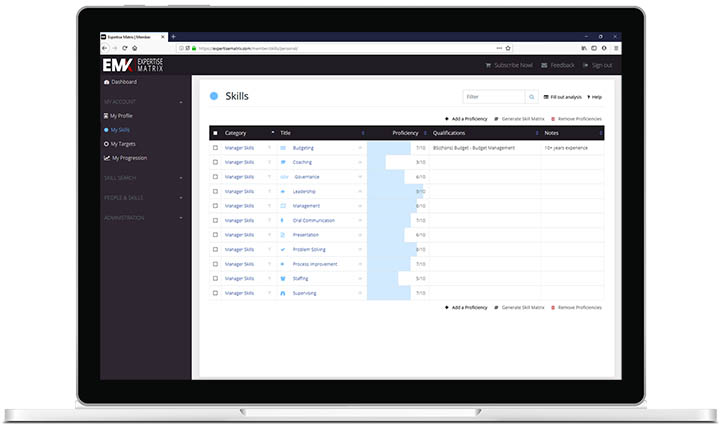720x427 pixels.
Task: Click the Staffing proficiency bar
Action: [x=382, y=278]
